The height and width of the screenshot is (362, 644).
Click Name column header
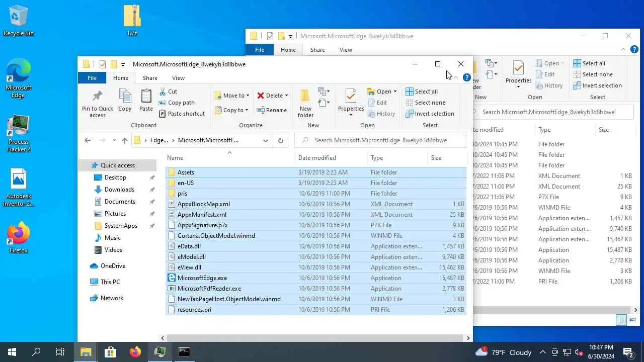tap(230, 158)
